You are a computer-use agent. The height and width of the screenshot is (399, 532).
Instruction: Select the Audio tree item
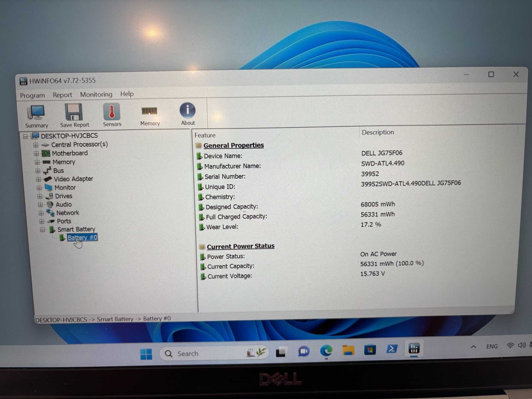pyautogui.click(x=64, y=204)
